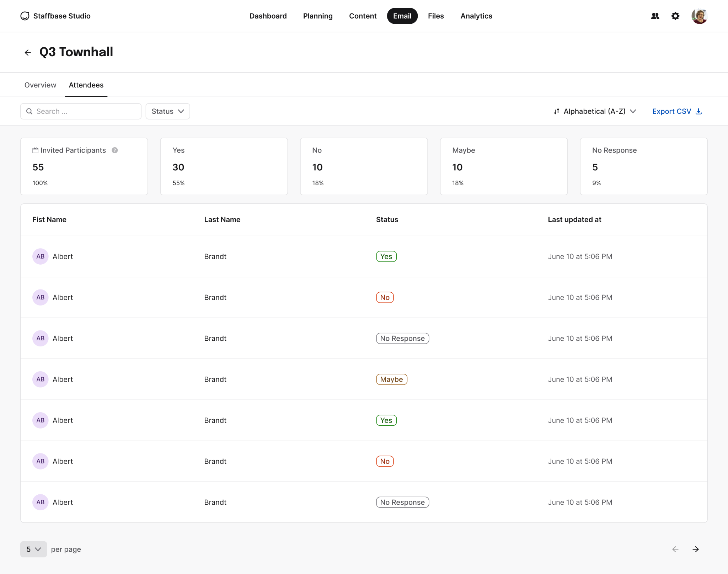Click the sort icon beside Alphabetical (A-Z)

click(557, 111)
